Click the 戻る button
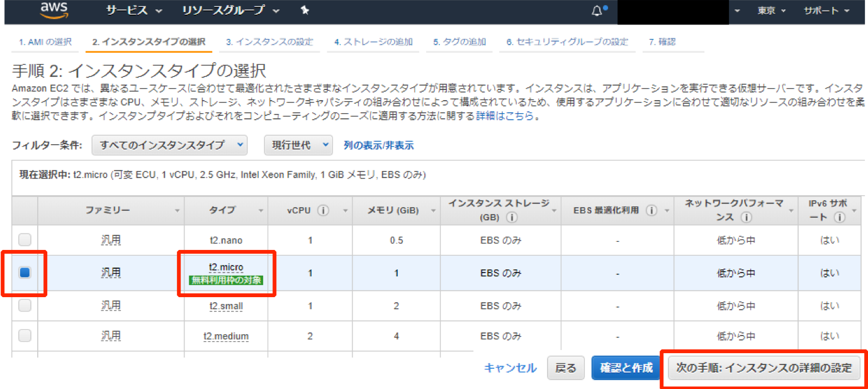 pyautogui.click(x=566, y=368)
